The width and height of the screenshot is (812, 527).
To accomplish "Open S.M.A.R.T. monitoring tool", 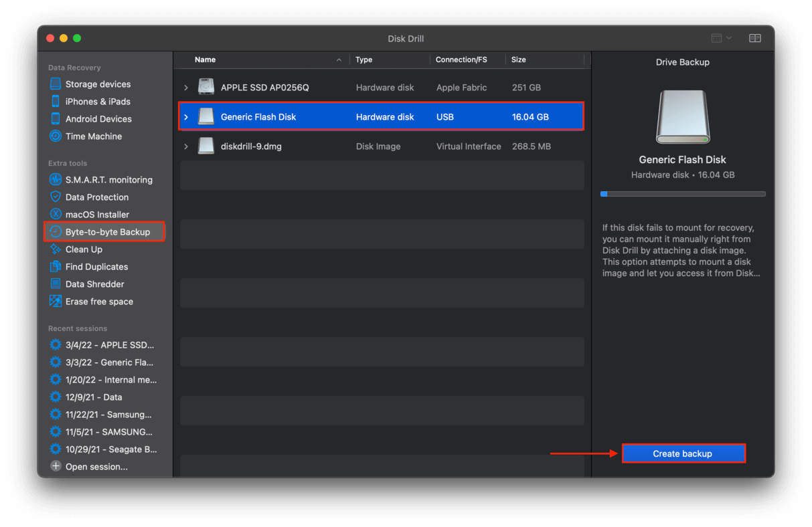I will 108,180.
